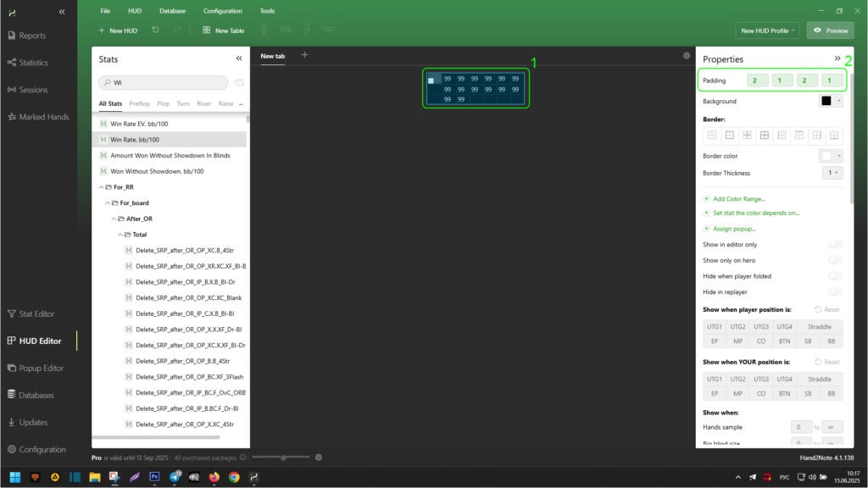The width and height of the screenshot is (868, 488).
Task: Toggle Hide when player folded switch
Action: coord(835,276)
